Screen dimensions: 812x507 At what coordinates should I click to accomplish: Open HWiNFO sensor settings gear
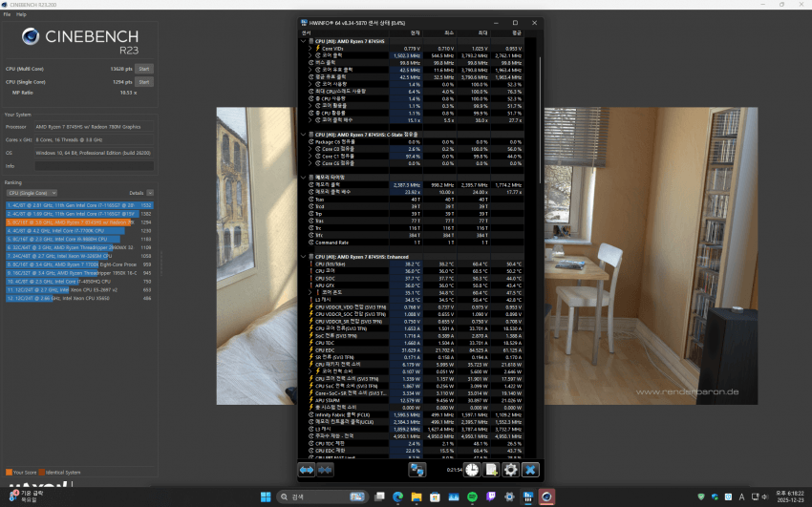tap(510, 470)
